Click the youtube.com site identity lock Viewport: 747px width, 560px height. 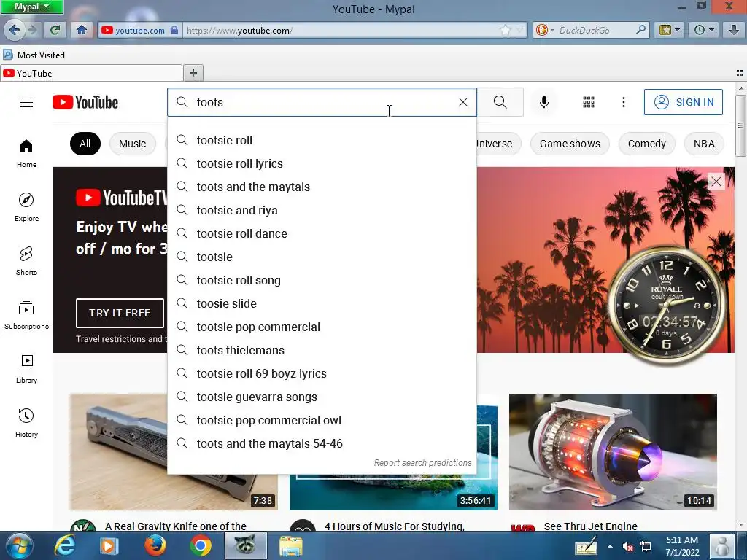(x=139, y=30)
